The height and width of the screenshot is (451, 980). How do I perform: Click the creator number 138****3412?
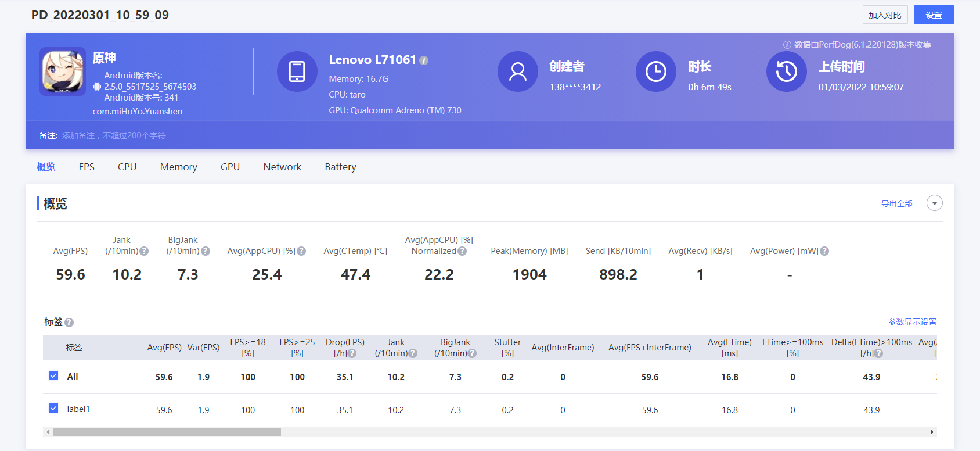click(575, 87)
